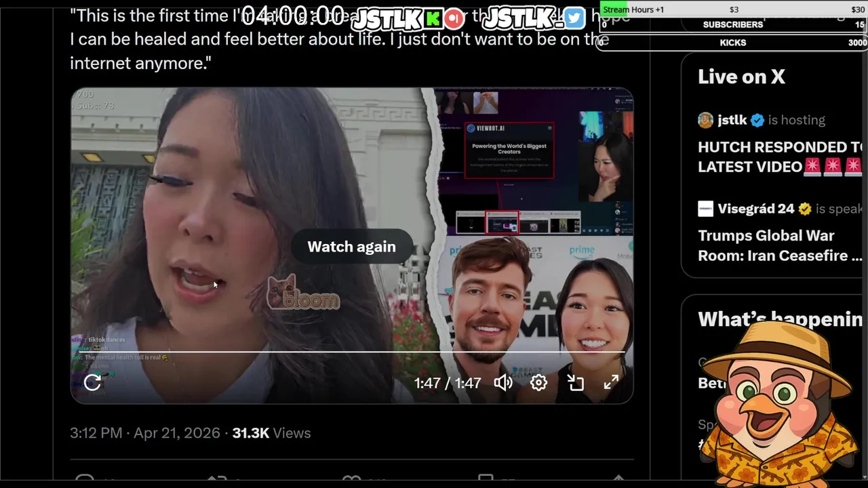Viewport: 868px width, 488px height.
Task: Toggle picture-in-picture mode icon in video controls
Action: [575, 383]
